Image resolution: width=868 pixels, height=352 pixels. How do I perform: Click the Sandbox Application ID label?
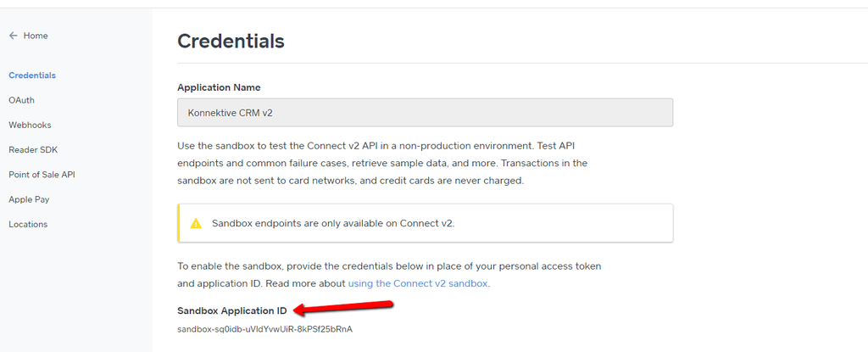coord(232,310)
